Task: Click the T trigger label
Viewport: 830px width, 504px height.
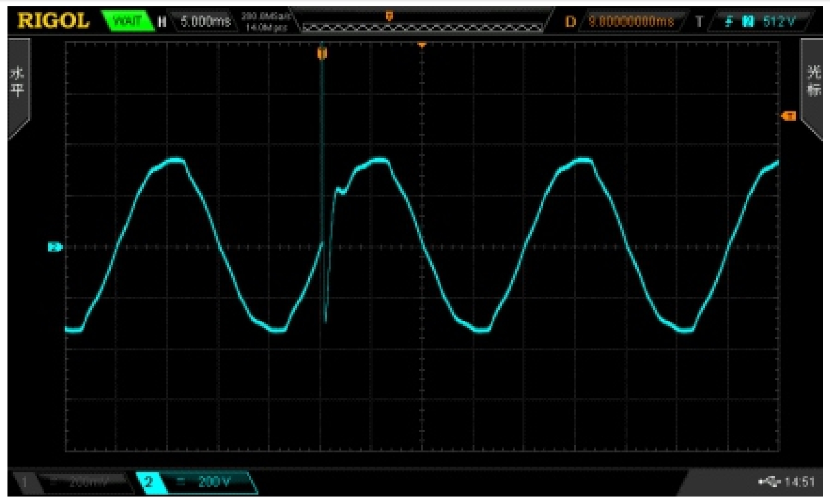Action: tap(699, 22)
